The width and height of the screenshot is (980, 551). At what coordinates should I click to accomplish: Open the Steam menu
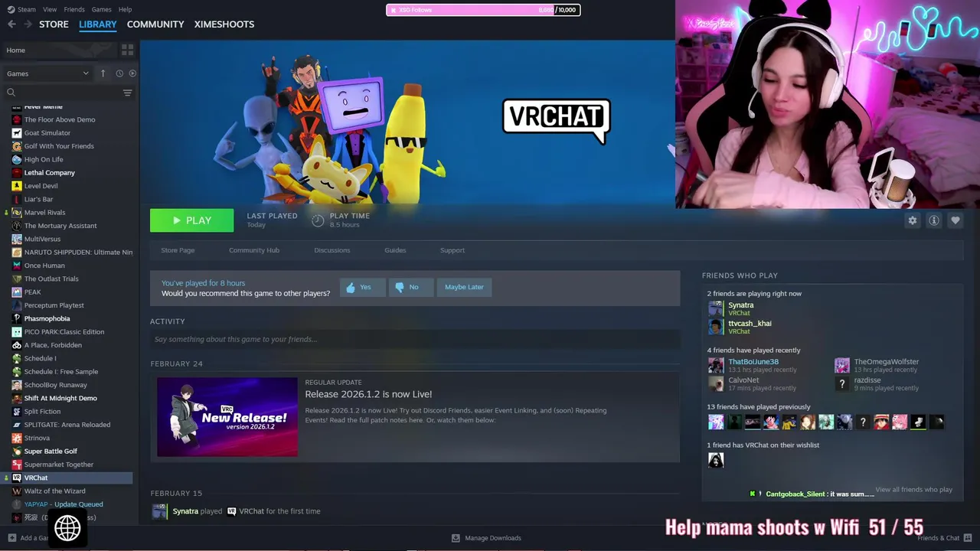[21, 9]
